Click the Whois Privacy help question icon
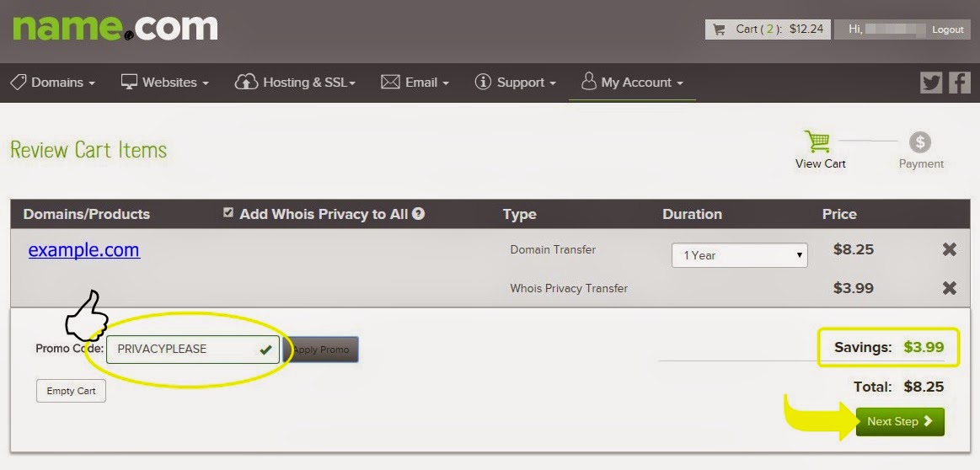 [x=419, y=214]
